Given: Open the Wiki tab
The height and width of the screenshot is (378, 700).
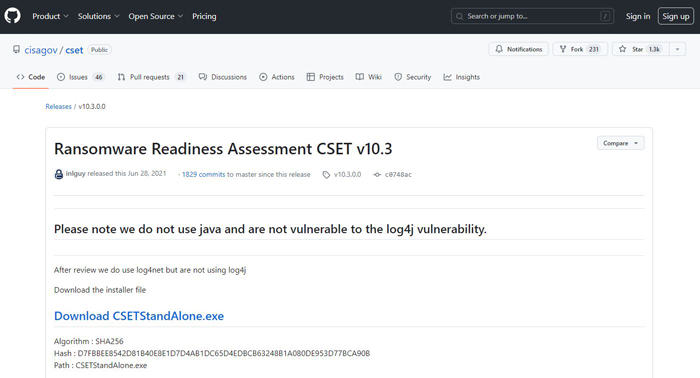Looking at the screenshot, I should click(369, 77).
